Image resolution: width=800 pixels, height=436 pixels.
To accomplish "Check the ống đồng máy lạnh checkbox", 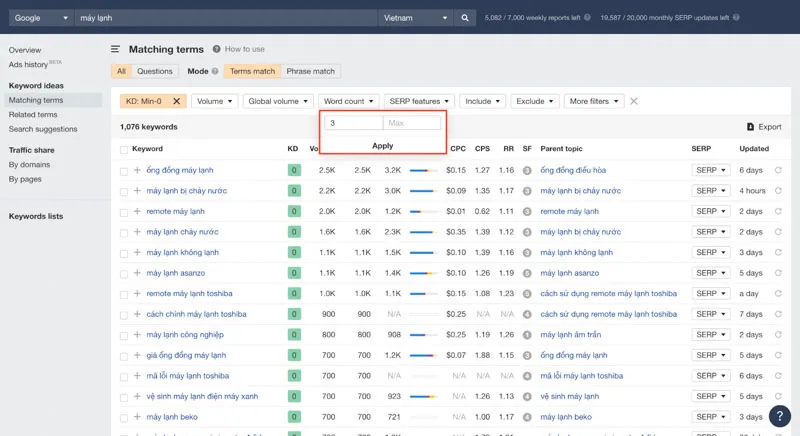I will pos(124,171).
